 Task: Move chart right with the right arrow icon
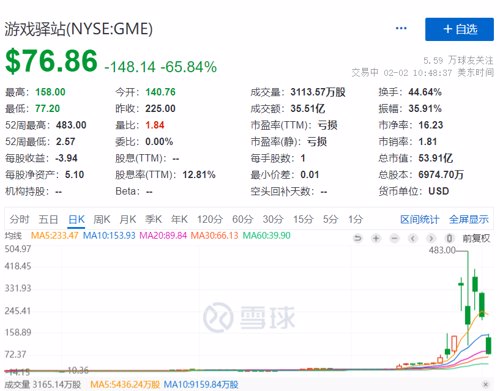(x=431, y=238)
